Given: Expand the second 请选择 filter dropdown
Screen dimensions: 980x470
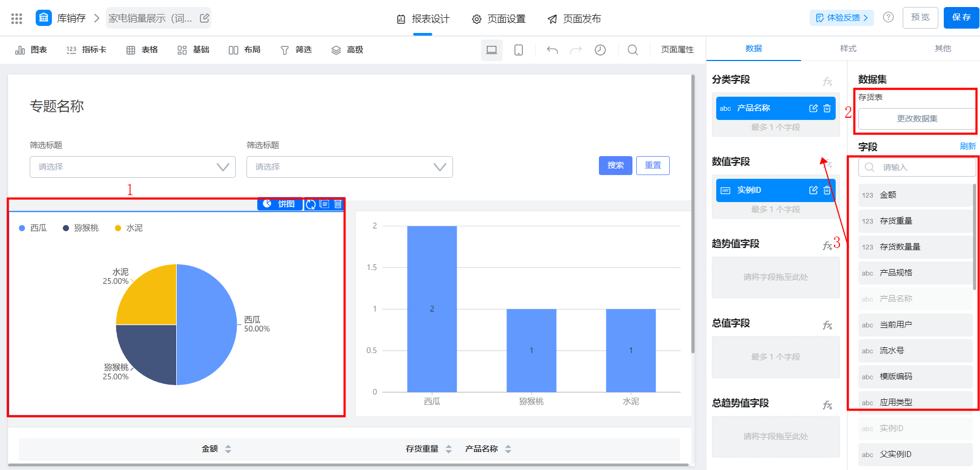Looking at the screenshot, I should pyautogui.click(x=349, y=167).
